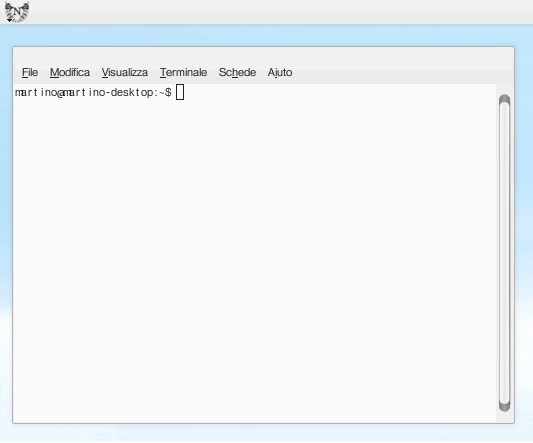Grab the terminal's vertical scrollbar thumb

505,253
